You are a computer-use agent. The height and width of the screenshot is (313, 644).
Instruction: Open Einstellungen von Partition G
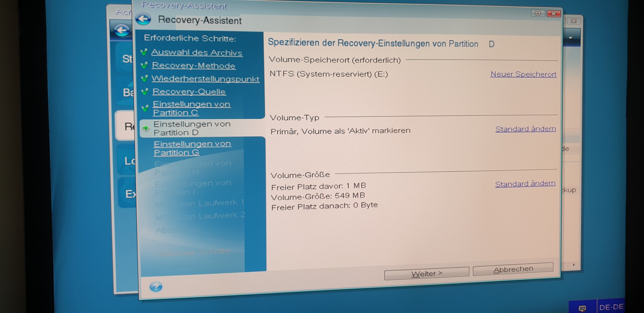(x=192, y=148)
